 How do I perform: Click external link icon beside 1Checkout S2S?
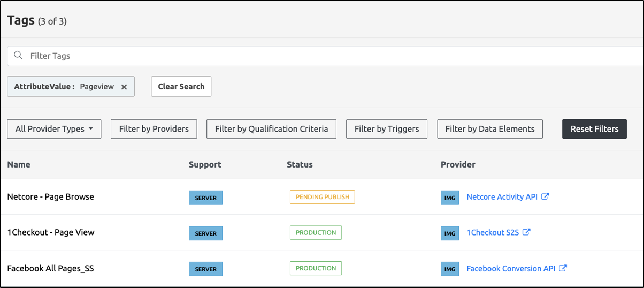(x=526, y=232)
